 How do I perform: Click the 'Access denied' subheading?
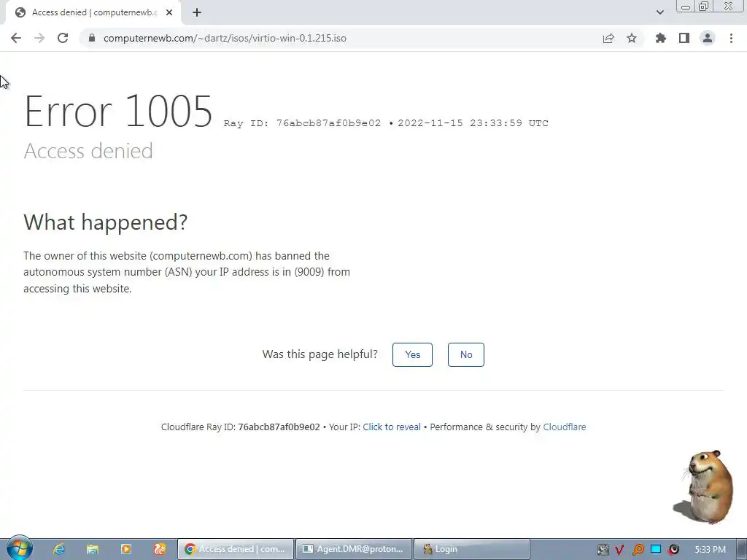[88, 151]
